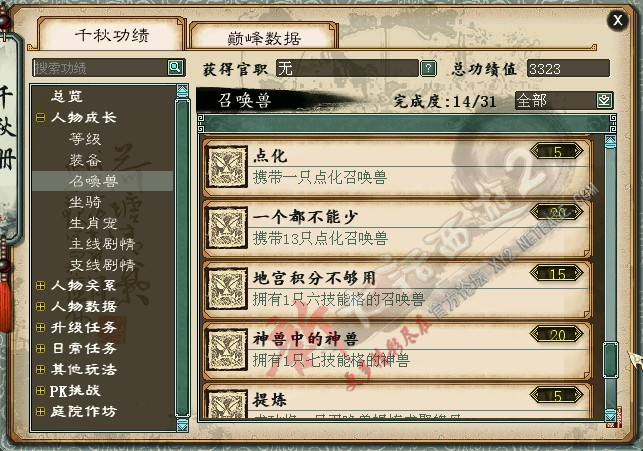The width and height of the screenshot is (643, 451).
Task: Open the 总览 overview entry
Action: (x=66, y=97)
